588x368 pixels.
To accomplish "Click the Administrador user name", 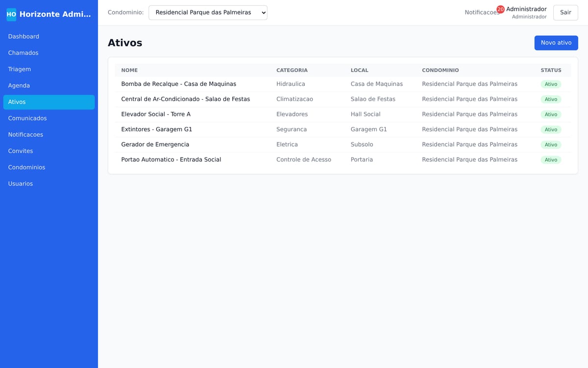I will (526, 9).
